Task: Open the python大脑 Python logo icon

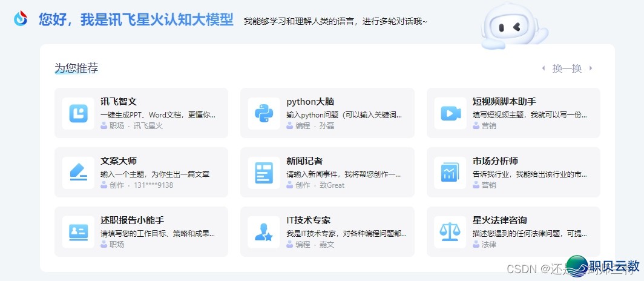Action: pos(264,113)
